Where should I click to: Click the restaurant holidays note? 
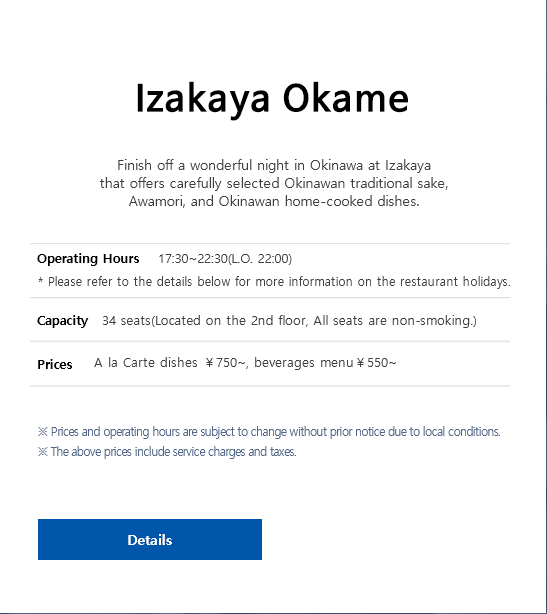(x=279, y=281)
